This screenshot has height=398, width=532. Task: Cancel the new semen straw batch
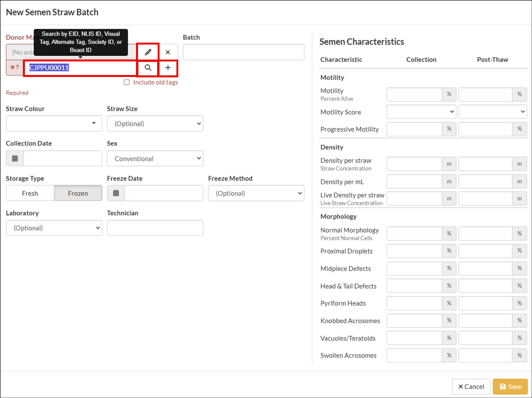coord(471,386)
